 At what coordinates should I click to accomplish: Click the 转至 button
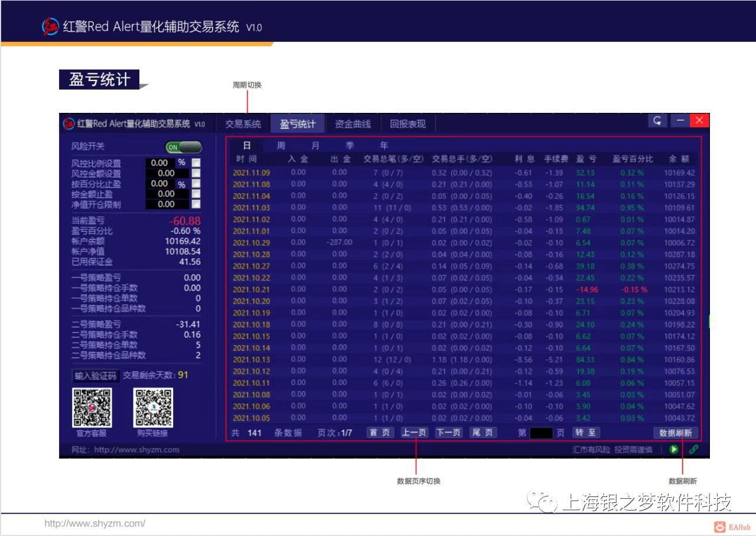[586, 433]
